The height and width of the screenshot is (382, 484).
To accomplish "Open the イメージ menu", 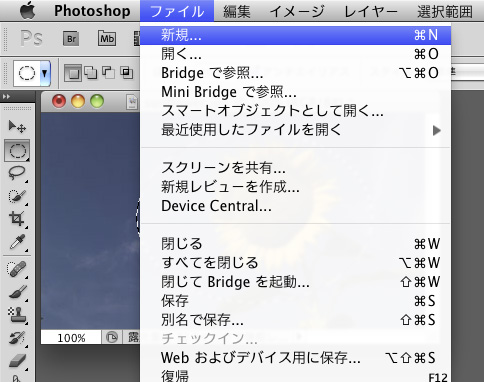I will pos(297,11).
